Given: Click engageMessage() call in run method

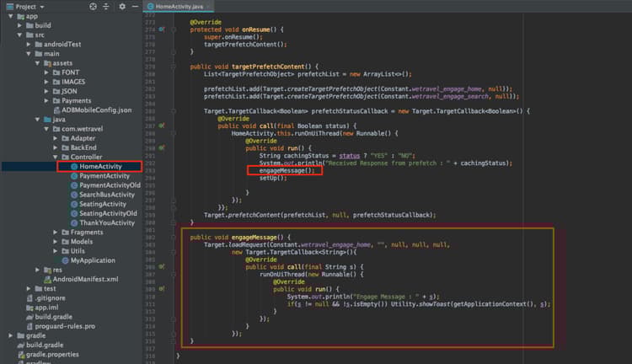Looking at the screenshot, I should (287, 170).
